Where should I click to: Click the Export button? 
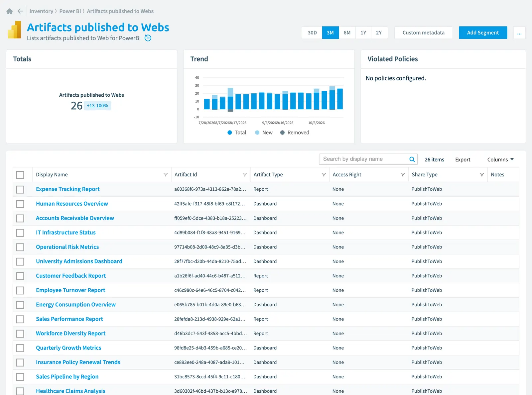tap(463, 159)
